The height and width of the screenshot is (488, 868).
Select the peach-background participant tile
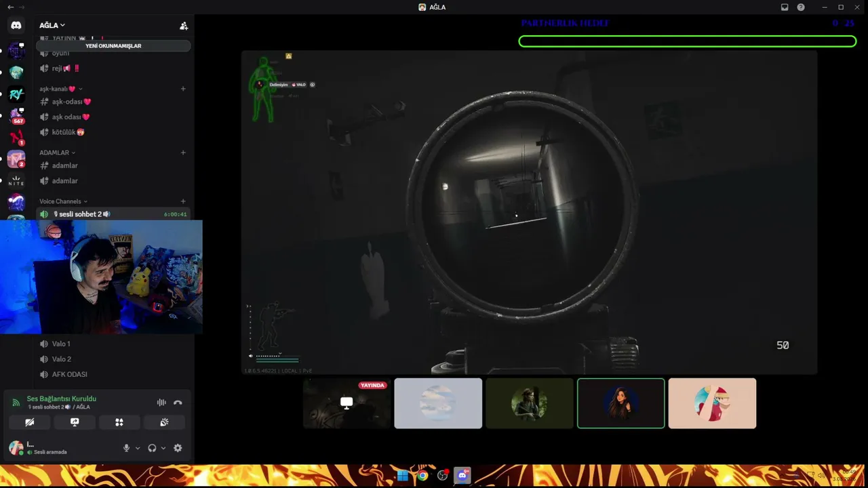point(712,403)
